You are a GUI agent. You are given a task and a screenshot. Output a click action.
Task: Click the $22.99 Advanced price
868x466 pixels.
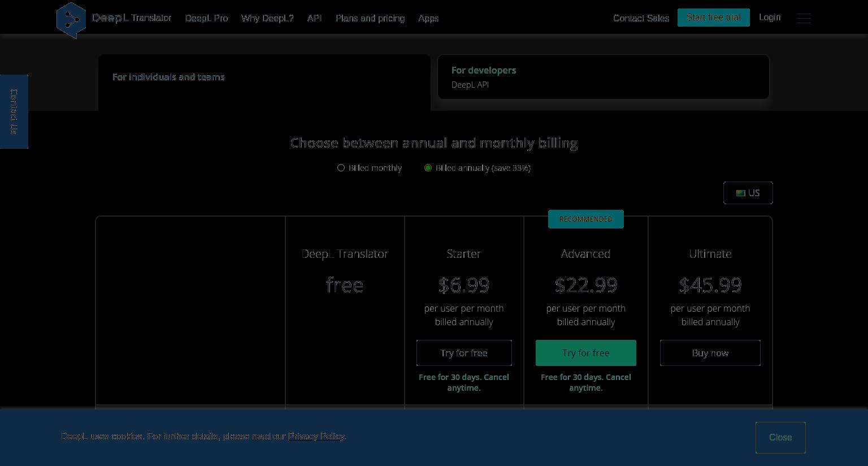pyautogui.click(x=586, y=285)
